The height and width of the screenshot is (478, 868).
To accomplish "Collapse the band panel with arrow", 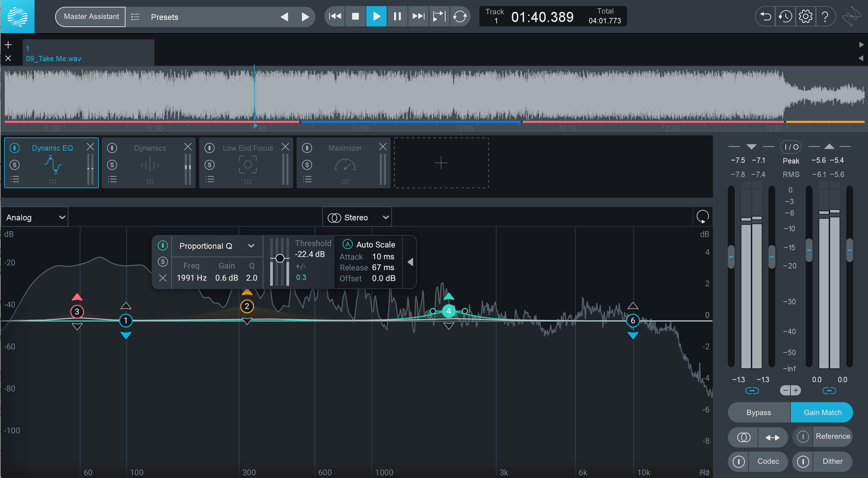I will click(x=410, y=262).
